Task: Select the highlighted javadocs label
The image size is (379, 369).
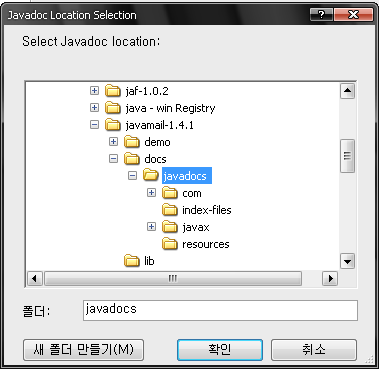Action: tap(187, 176)
